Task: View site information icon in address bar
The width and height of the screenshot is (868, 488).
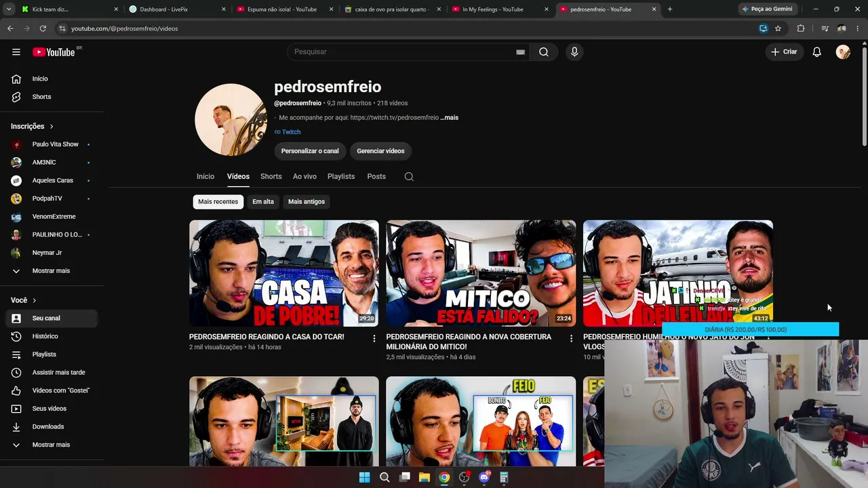Action: click(62, 28)
